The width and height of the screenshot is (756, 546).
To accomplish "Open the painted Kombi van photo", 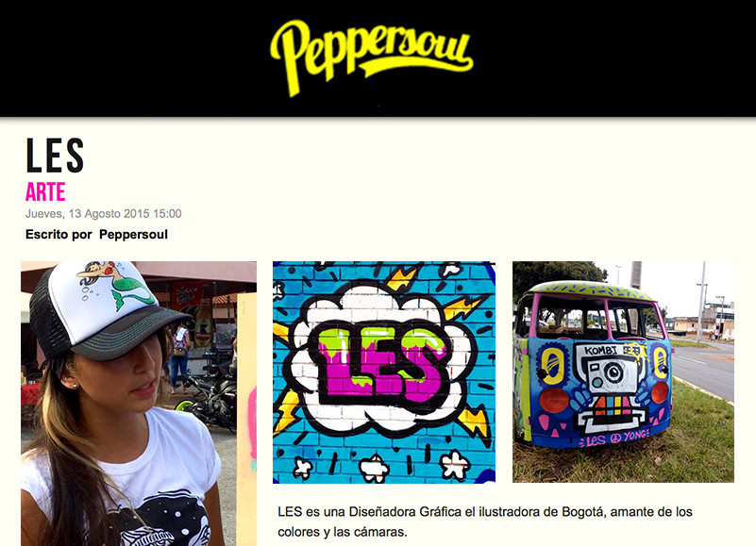I will click(x=623, y=372).
